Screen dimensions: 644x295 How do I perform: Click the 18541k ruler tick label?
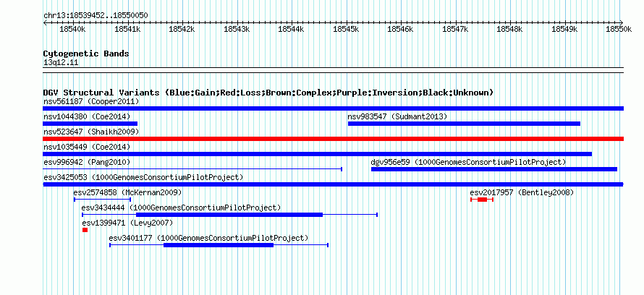pos(128,29)
